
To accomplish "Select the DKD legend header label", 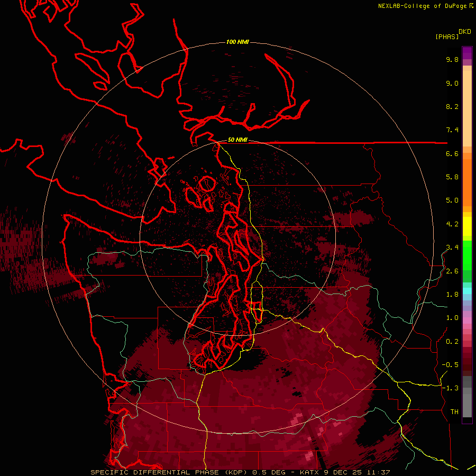I will [x=465, y=32].
